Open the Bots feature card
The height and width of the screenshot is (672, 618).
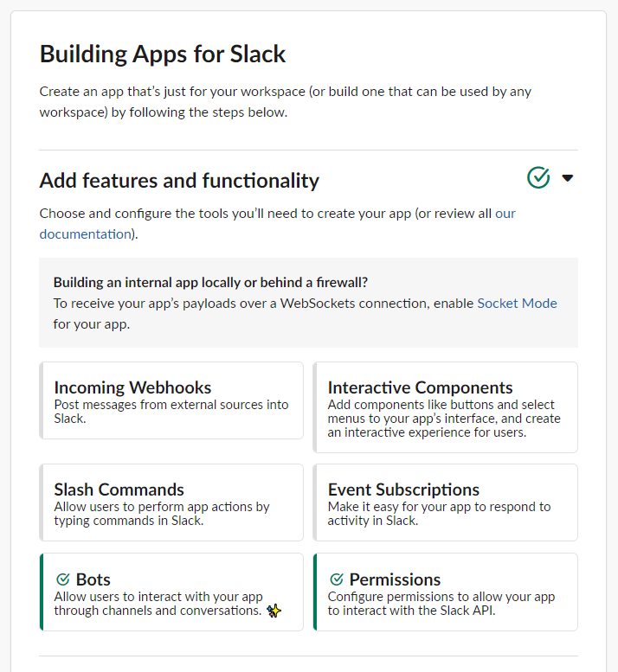point(171,592)
